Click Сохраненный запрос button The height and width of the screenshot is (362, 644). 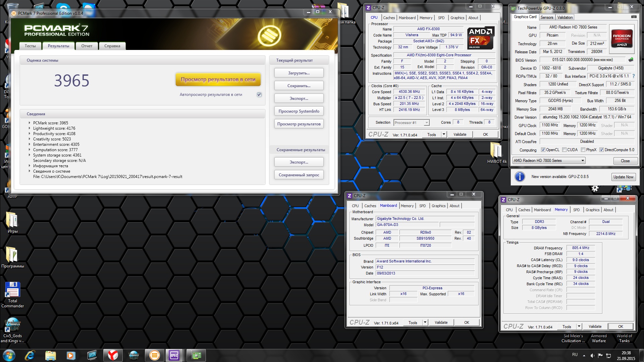[299, 175]
